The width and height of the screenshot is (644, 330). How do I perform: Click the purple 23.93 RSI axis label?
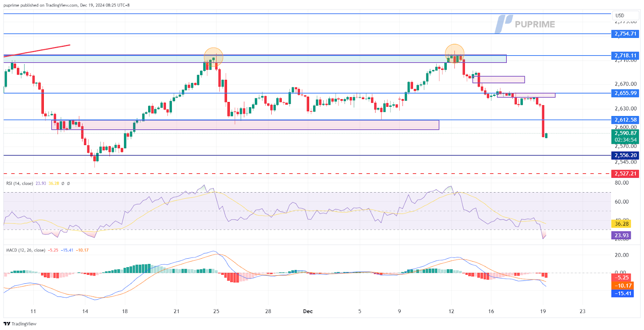tap(621, 235)
